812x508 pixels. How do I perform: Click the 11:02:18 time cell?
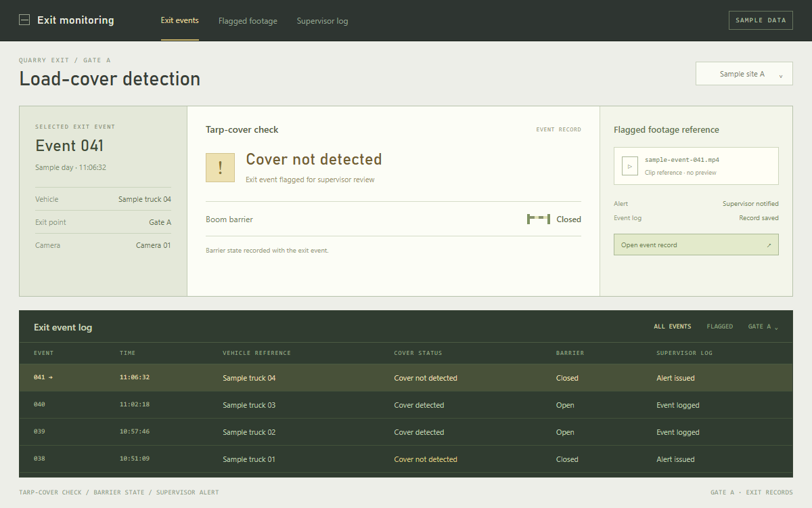pyautogui.click(x=135, y=404)
